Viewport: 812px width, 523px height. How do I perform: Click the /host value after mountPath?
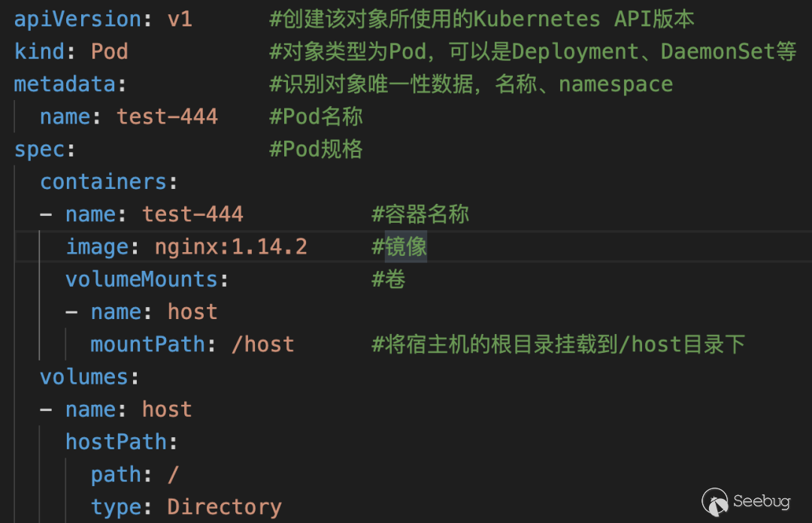pyautogui.click(x=262, y=345)
